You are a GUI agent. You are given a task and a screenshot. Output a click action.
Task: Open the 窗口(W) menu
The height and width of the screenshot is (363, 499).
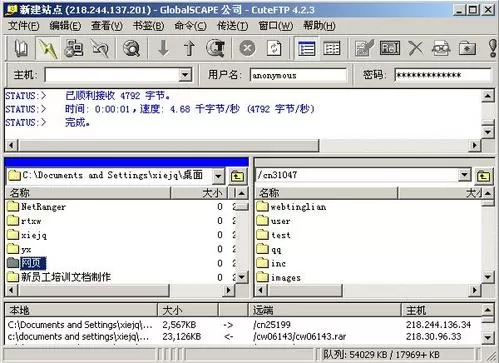(x=276, y=26)
